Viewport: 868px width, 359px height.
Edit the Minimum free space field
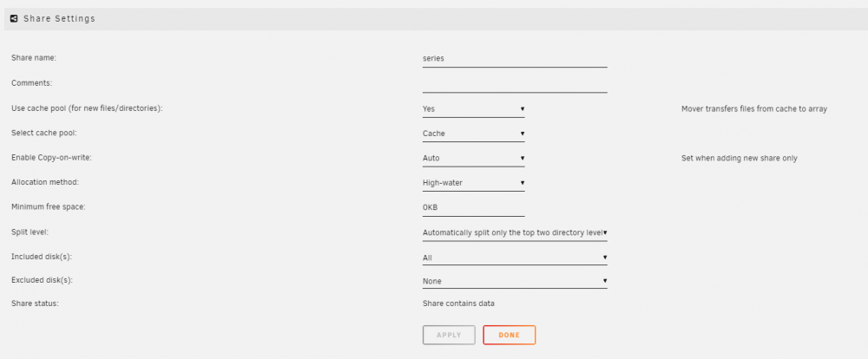tap(473, 207)
